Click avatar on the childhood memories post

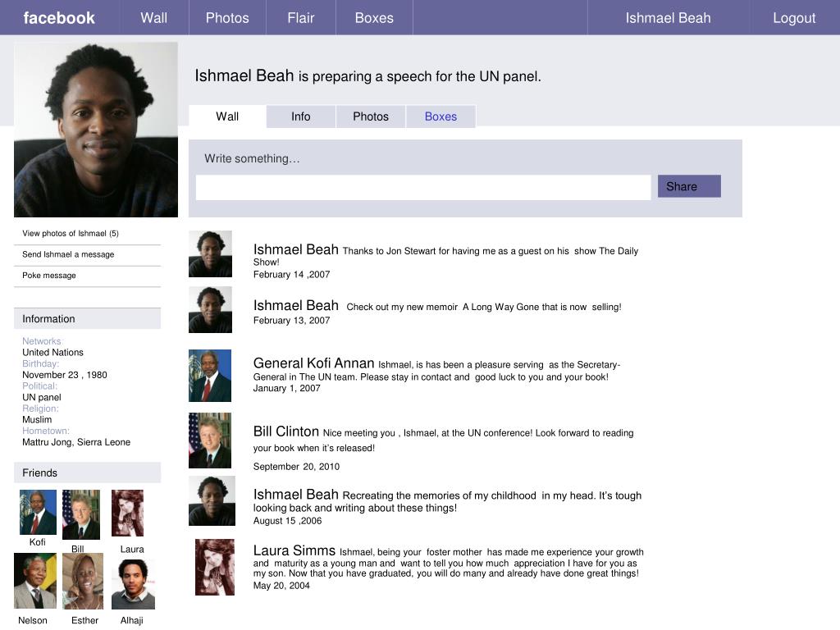212,501
